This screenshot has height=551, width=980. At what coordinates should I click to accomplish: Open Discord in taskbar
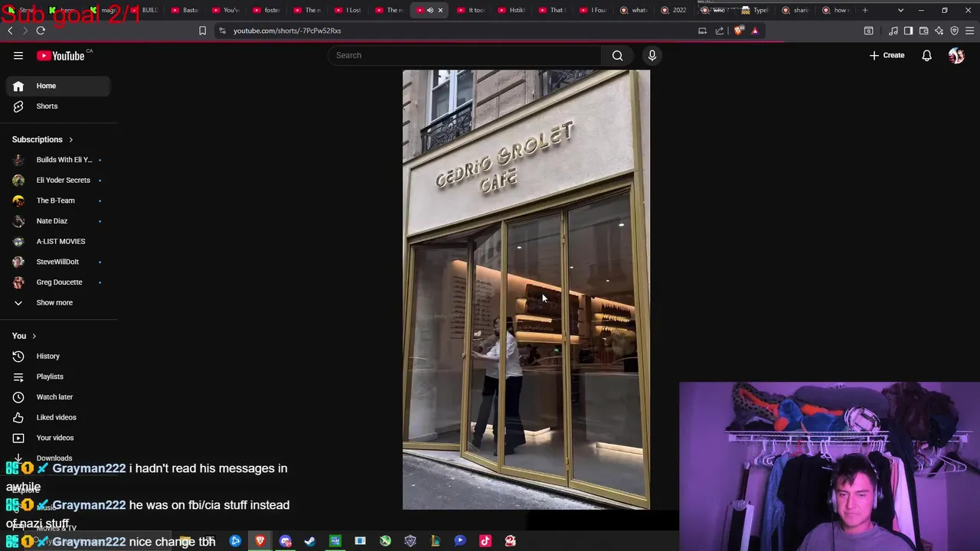coord(286,541)
